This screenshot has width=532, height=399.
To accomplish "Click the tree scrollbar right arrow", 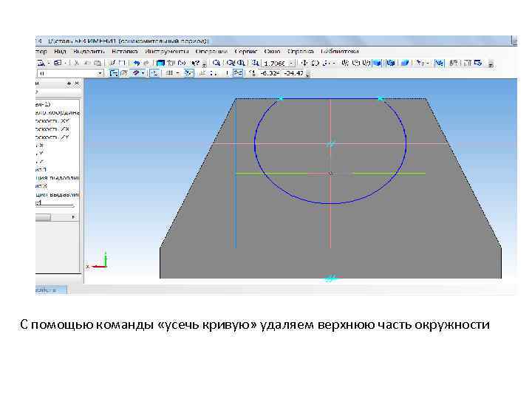I will (x=73, y=217).
